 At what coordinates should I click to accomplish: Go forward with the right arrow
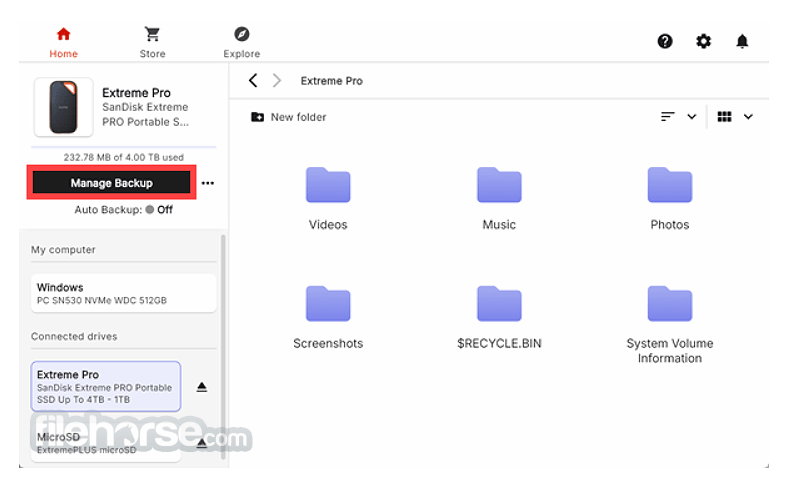tap(277, 80)
